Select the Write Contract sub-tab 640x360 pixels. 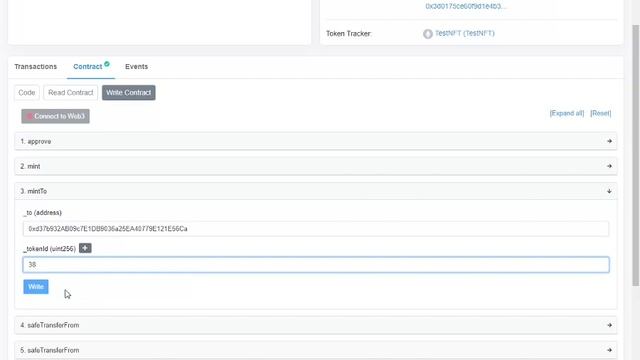point(129,93)
